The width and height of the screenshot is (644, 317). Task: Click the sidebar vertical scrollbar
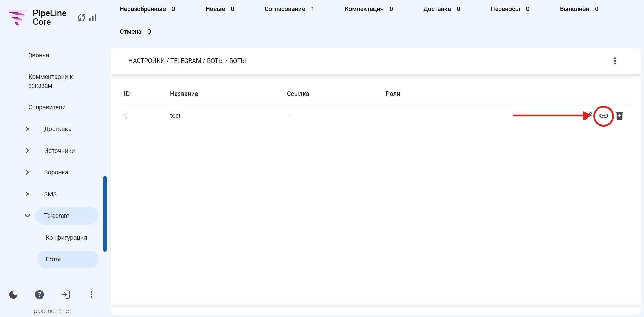105,214
